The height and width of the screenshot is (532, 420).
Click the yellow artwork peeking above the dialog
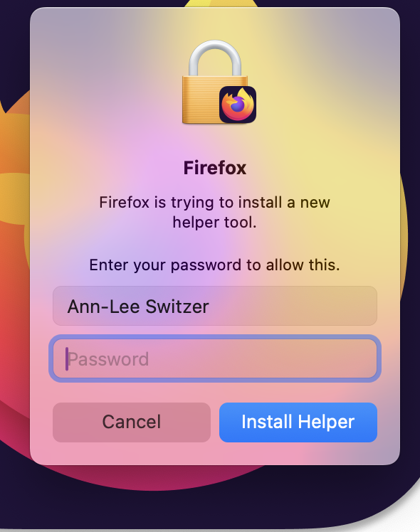pyautogui.click(x=221, y=4)
